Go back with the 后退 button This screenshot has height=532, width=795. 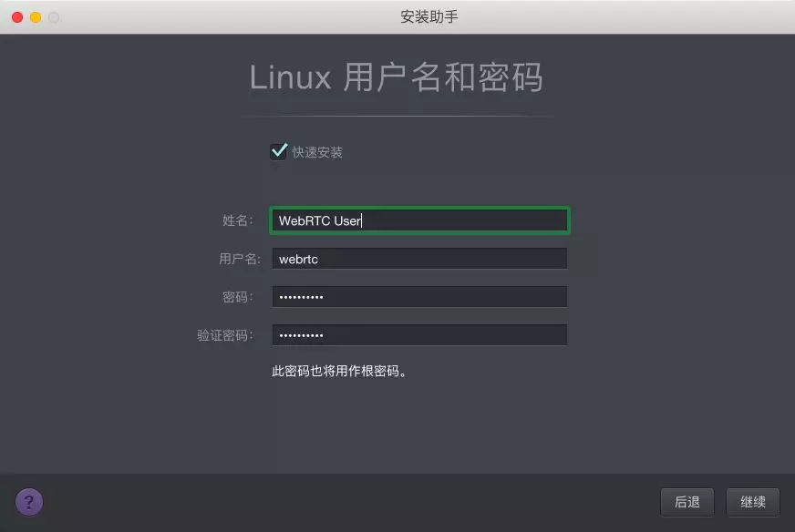pos(687,502)
